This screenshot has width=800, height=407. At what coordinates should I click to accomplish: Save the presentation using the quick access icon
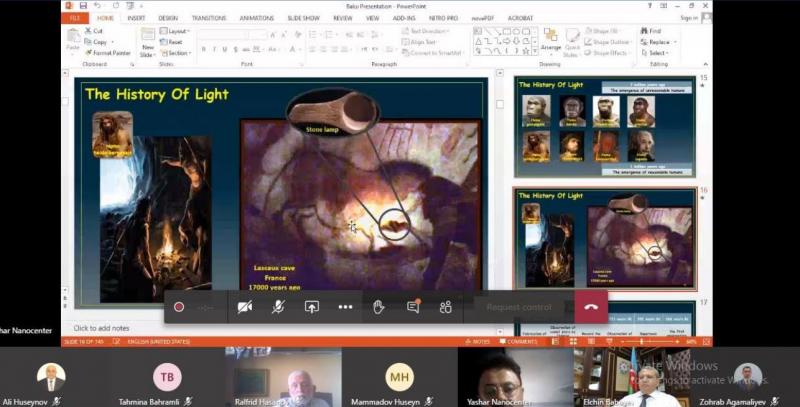coord(83,6)
